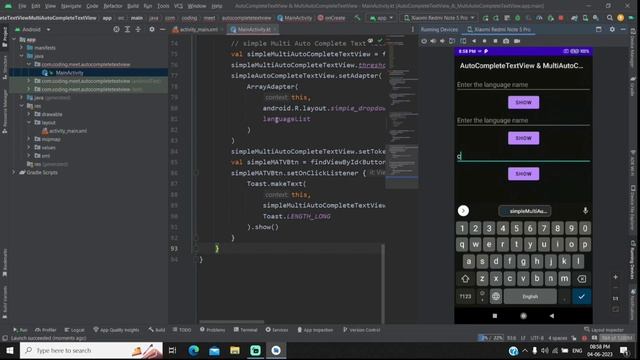Screen dimensions: 640x360
Task: Open the Build menu
Action: (x=133, y=6)
